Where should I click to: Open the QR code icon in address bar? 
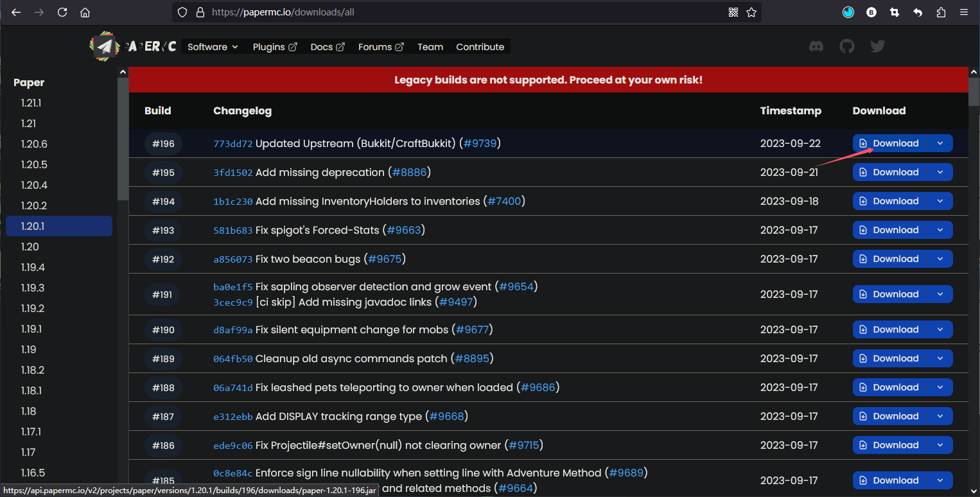coord(733,12)
